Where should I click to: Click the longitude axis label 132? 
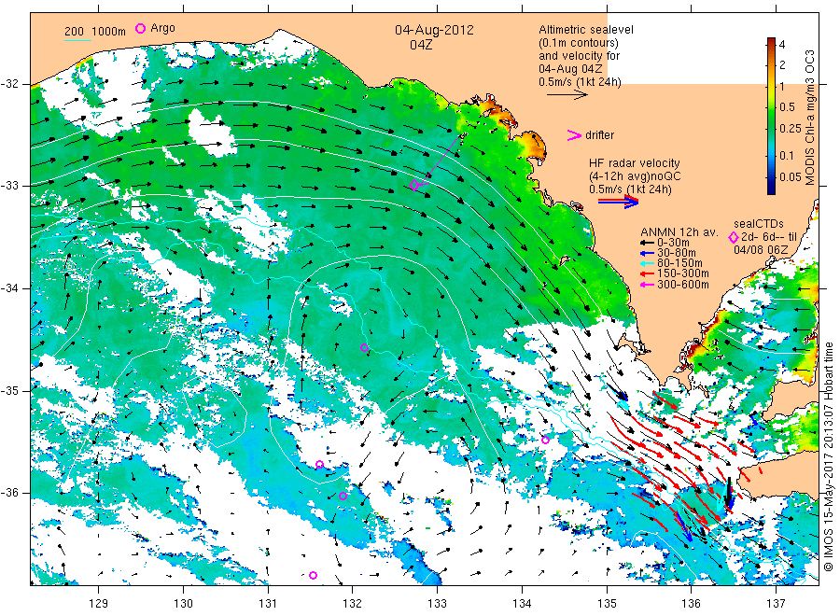(x=353, y=604)
